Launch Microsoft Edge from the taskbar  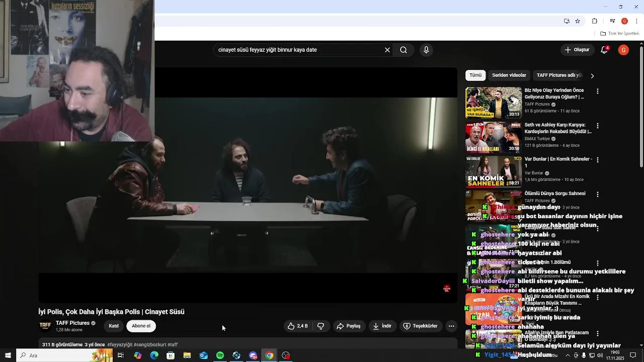tap(154, 355)
